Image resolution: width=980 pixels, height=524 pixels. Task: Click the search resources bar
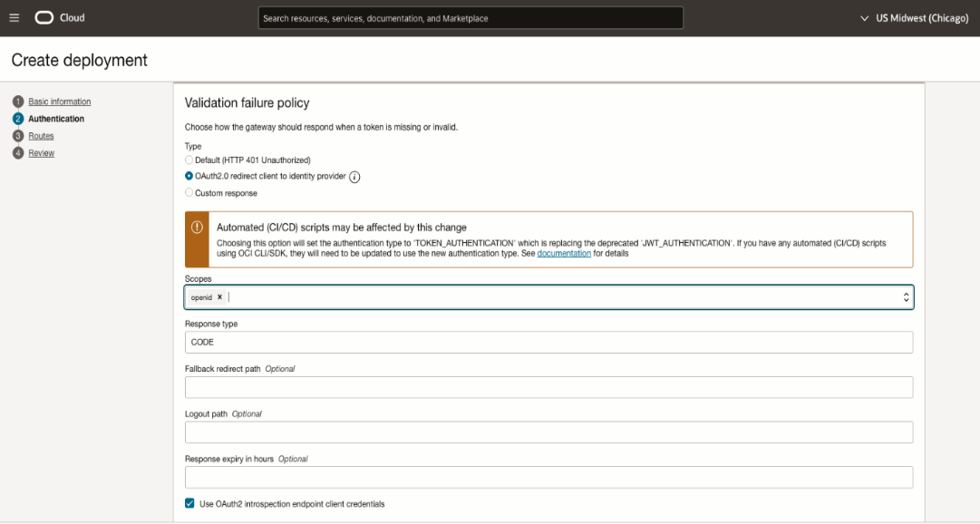coord(471,17)
